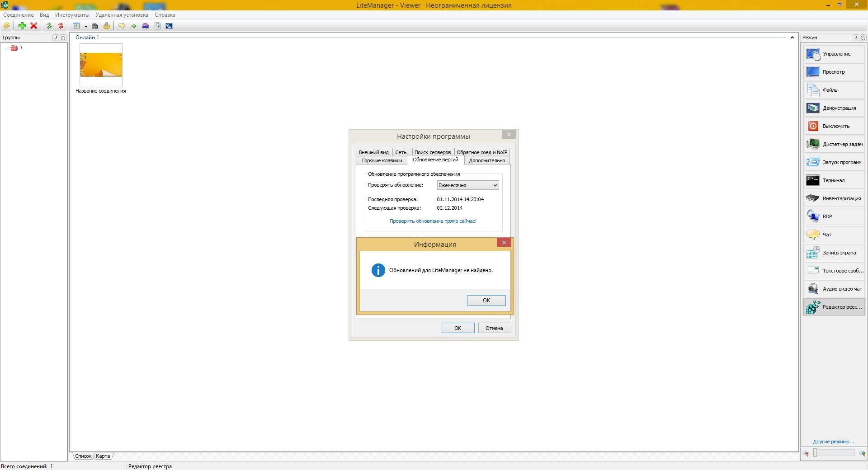Screen dimensions: 868x470
Task: Click OK in Настройки программы dialog
Action: (458, 328)
